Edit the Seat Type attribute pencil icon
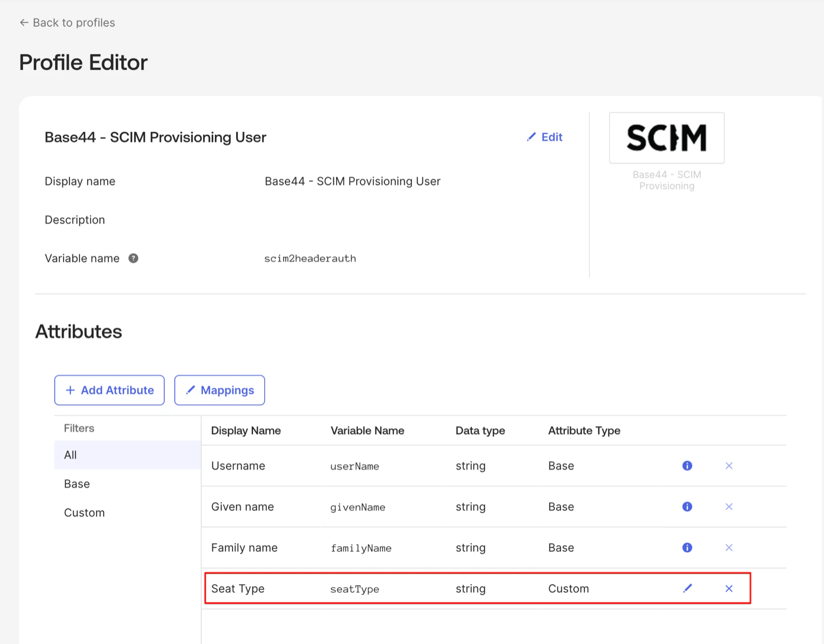This screenshot has width=824, height=644. [687, 588]
